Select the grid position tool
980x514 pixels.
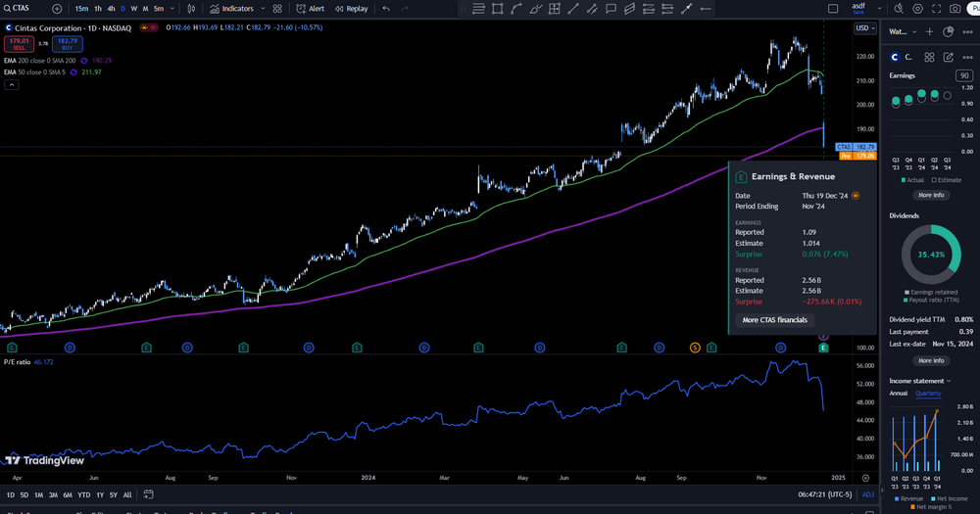click(555, 9)
